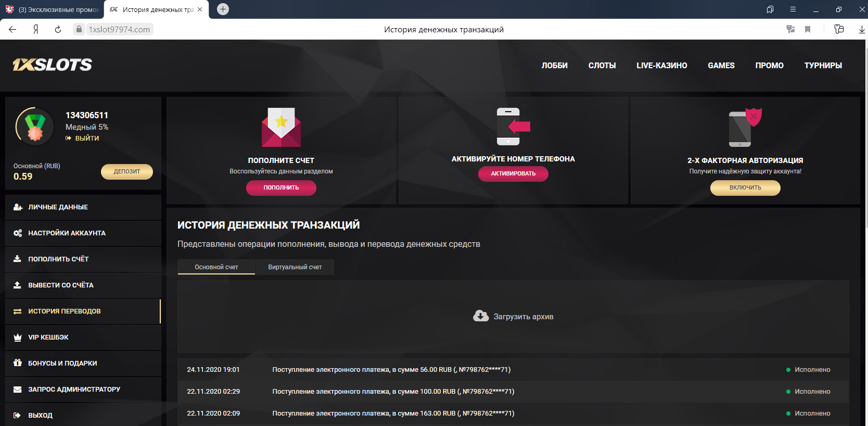Select the 56.00 RUB transaction description
The height and width of the screenshot is (426, 868).
click(391, 370)
